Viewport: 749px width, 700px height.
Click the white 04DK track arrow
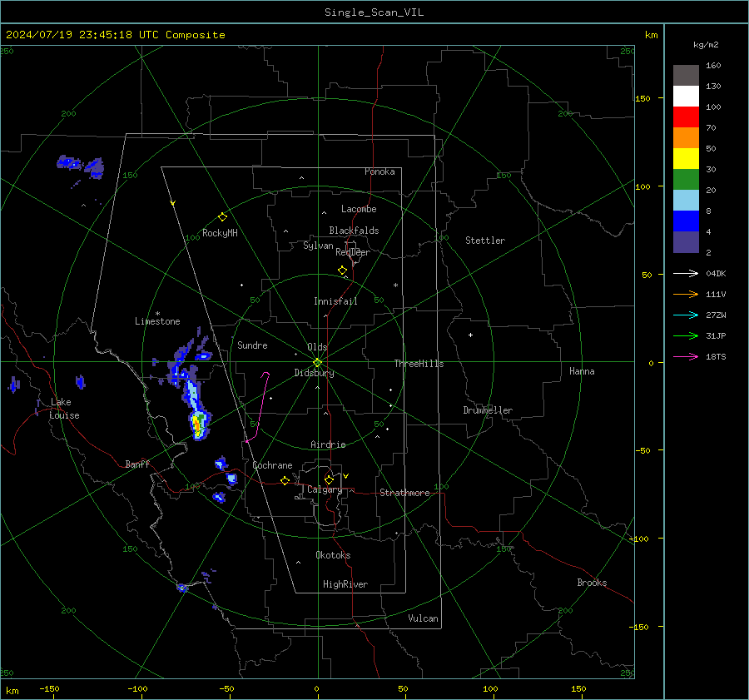point(686,273)
